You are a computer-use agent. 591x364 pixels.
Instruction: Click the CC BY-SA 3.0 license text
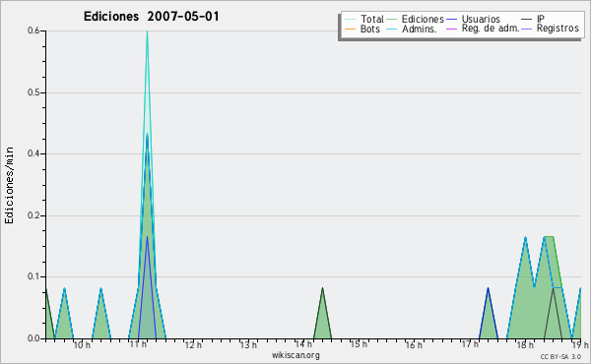point(560,356)
